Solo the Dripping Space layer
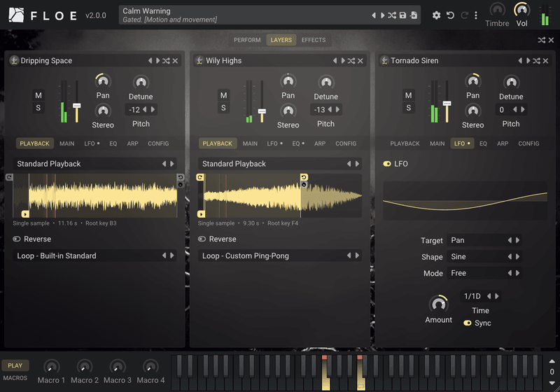 pyautogui.click(x=38, y=108)
